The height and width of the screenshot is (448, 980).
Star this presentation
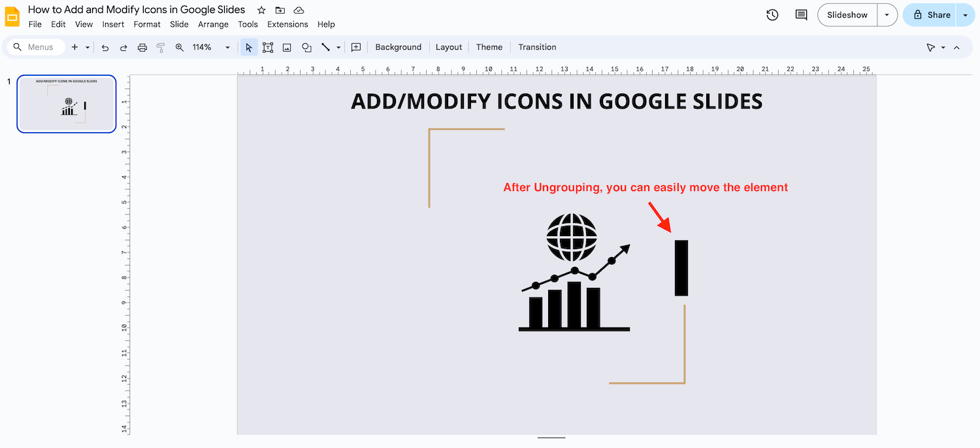[261, 10]
